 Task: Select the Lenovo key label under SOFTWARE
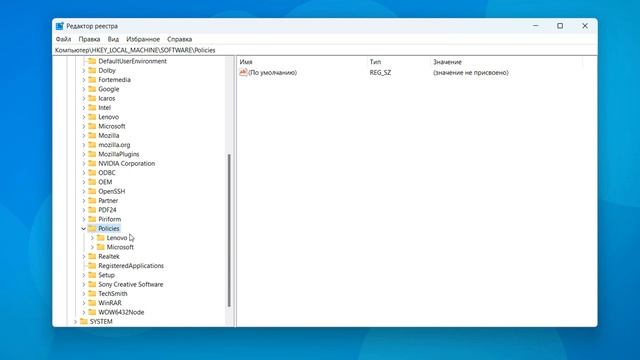(x=109, y=117)
